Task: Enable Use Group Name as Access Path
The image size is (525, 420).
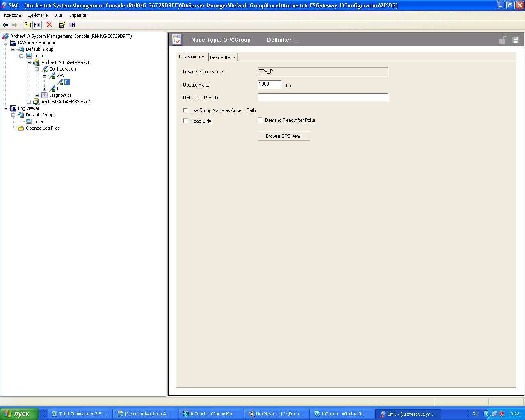Action: [185, 110]
